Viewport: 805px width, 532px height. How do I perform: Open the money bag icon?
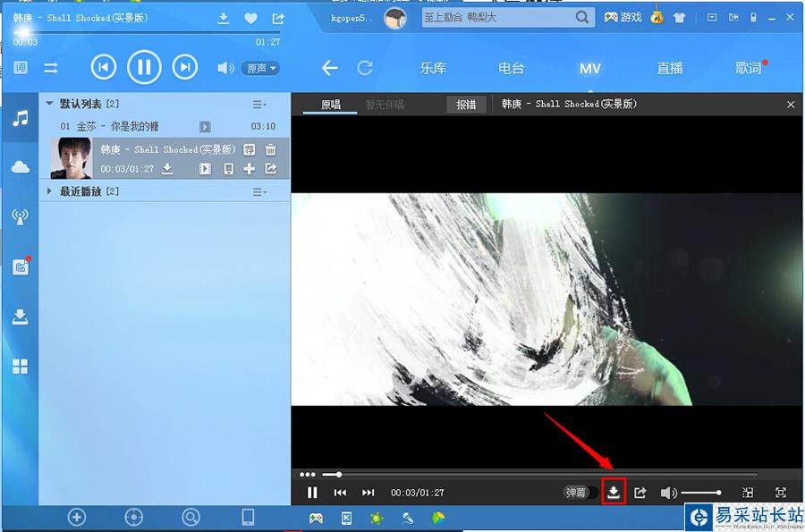(657, 18)
